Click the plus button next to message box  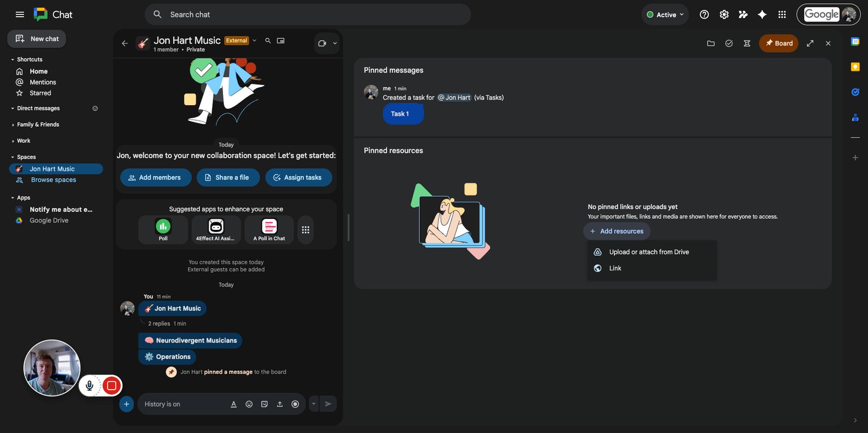[x=126, y=404]
